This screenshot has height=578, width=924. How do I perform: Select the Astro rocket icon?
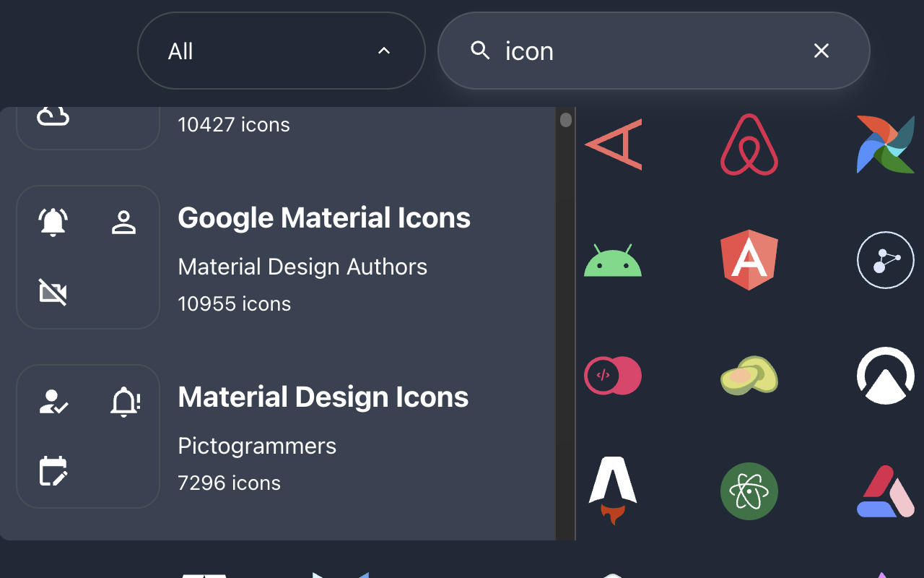(612, 491)
